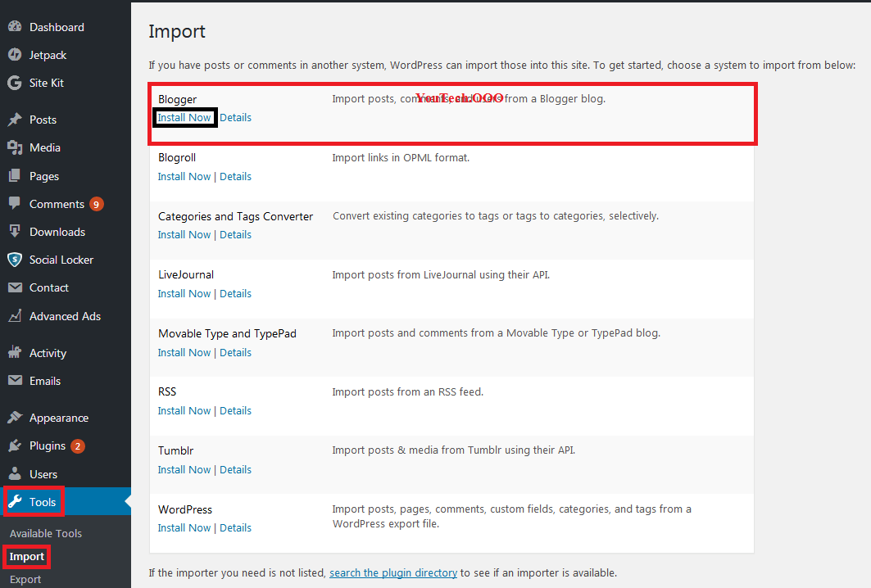Click the Jetpack lightning icon
This screenshot has width=871, height=588.
click(15, 54)
